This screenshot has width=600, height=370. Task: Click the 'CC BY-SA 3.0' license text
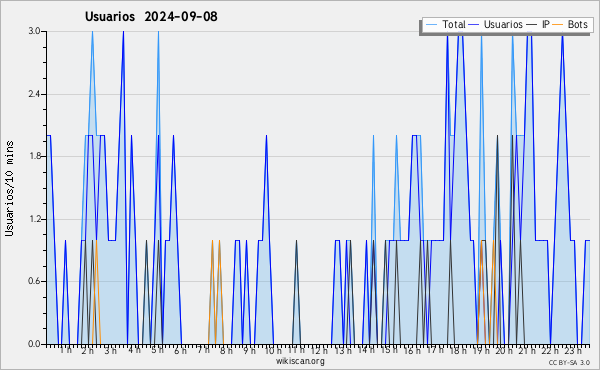(x=569, y=362)
